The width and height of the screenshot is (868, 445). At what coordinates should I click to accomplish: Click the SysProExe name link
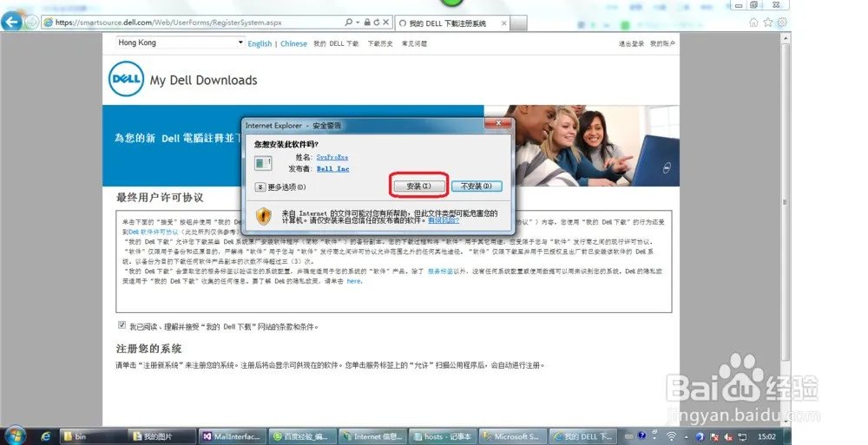click(332, 157)
